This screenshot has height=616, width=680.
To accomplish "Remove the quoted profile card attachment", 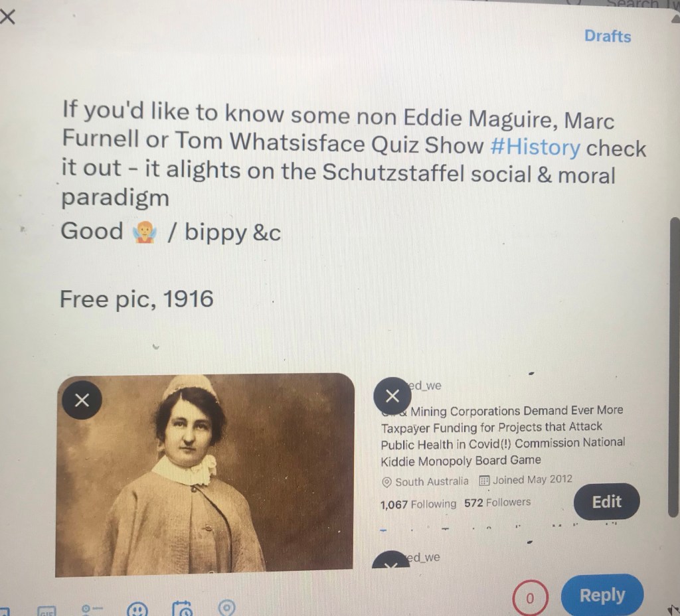I will click(x=392, y=396).
